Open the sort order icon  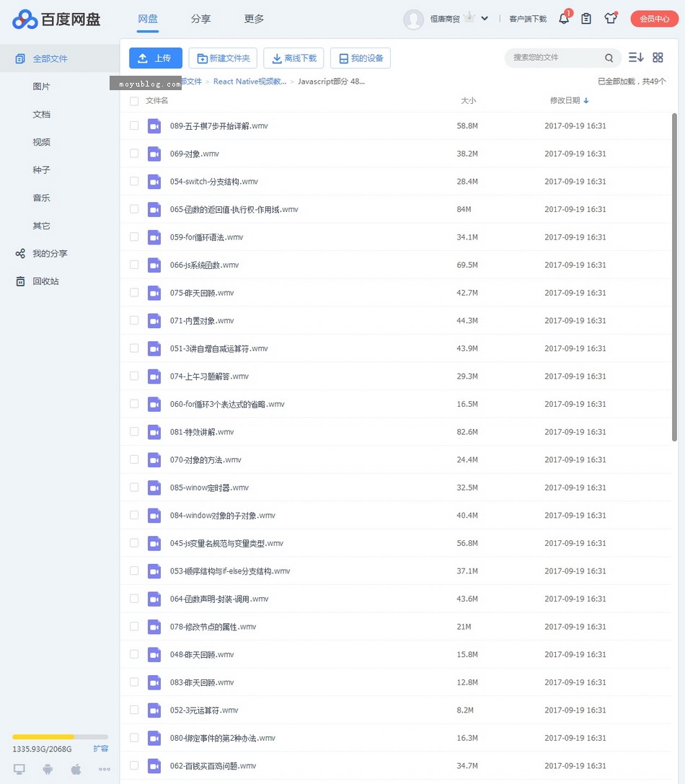pyautogui.click(x=635, y=58)
